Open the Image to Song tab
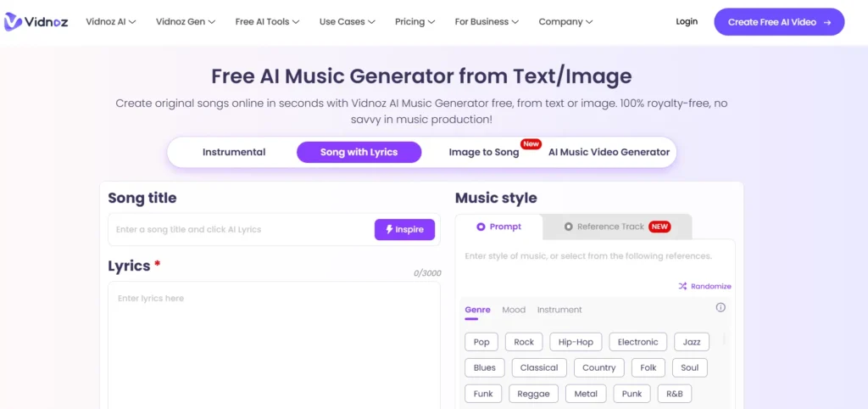Screen dimensions: 868x409 pos(484,153)
